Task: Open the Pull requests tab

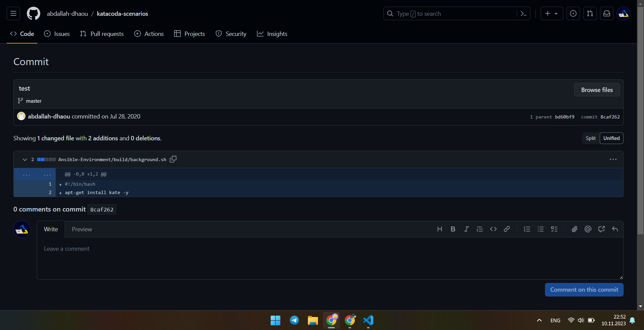Action: 102,34
